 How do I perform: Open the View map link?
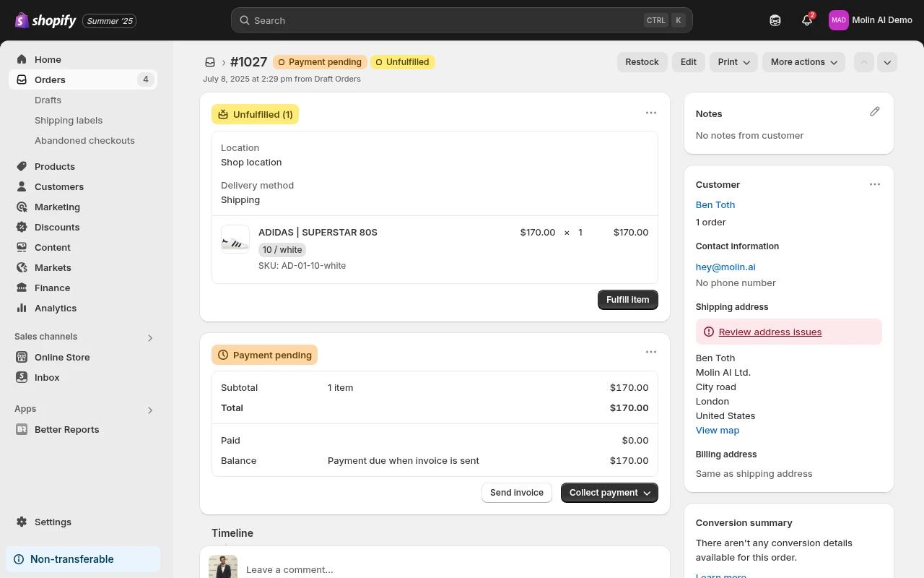pos(718,430)
